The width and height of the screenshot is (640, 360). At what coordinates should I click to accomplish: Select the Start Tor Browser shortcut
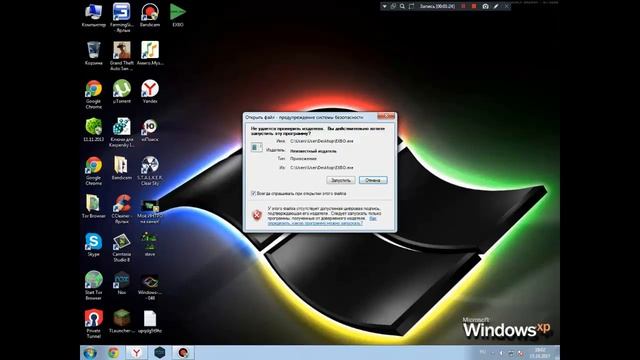point(93,285)
